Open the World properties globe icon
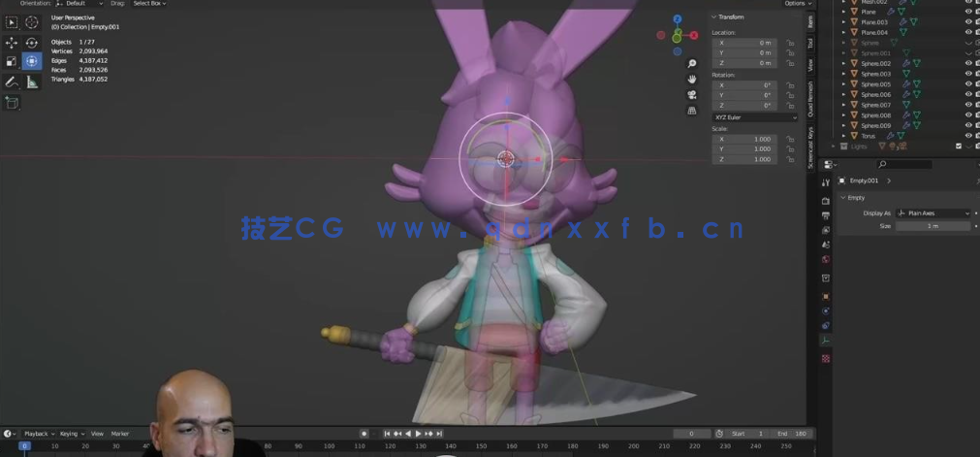This screenshot has width=980, height=457. point(826,259)
